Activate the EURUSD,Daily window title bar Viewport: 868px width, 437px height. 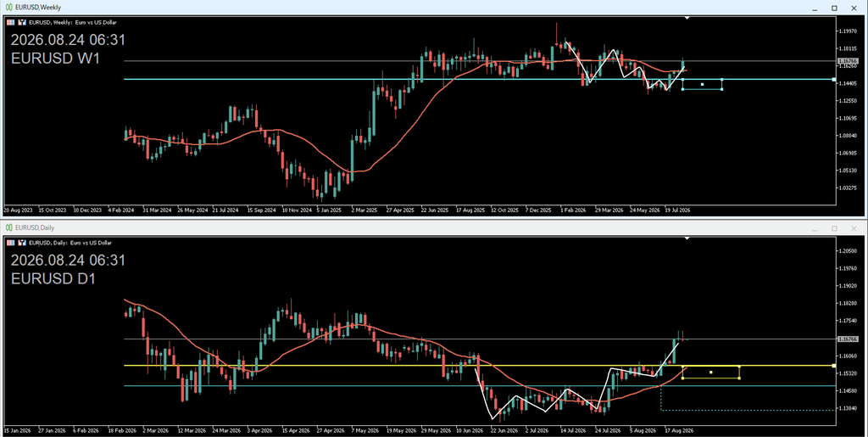click(434, 227)
